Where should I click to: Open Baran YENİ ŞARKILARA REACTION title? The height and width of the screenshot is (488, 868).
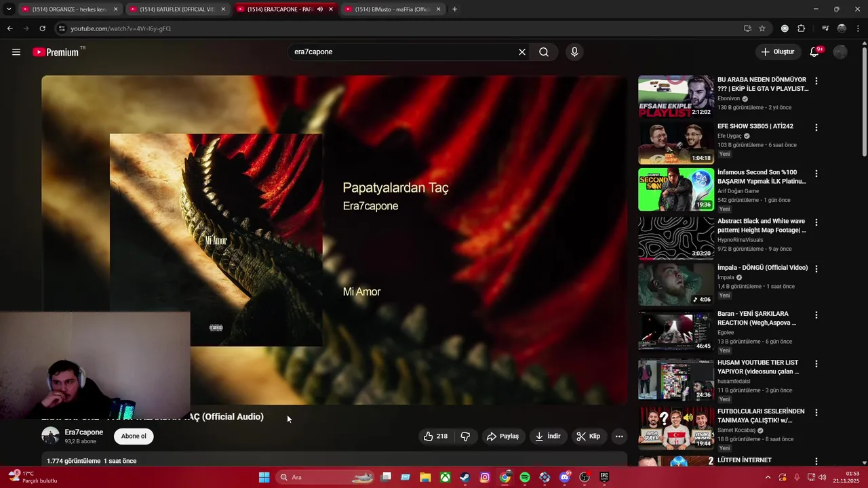tap(757, 319)
